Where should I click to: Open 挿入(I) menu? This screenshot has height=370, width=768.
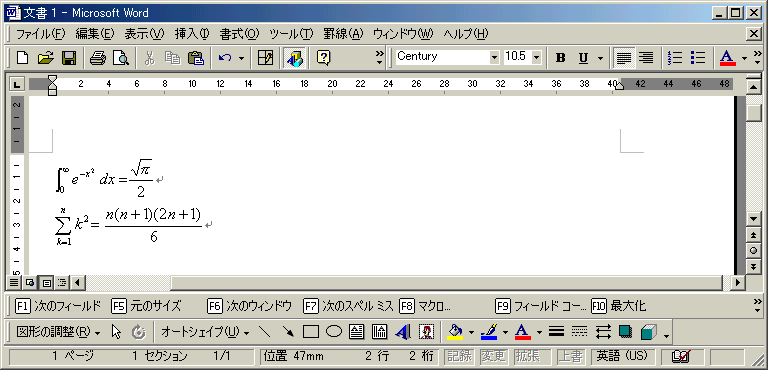click(192, 34)
